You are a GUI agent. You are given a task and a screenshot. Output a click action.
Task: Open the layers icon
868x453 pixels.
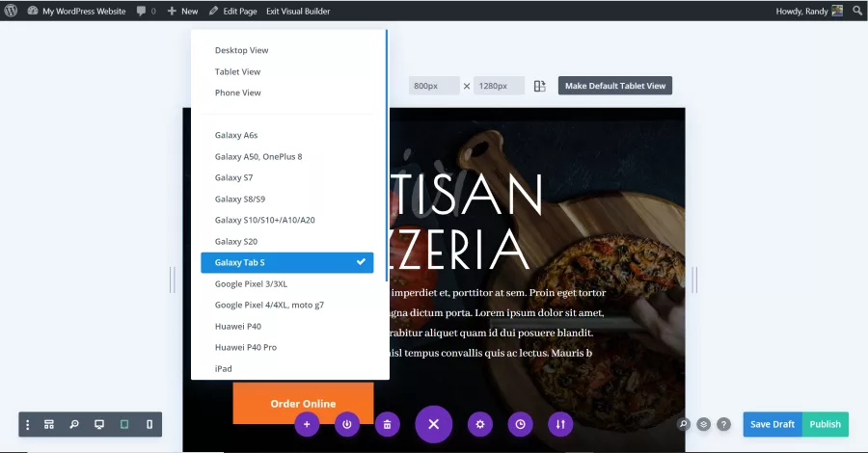click(x=704, y=424)
